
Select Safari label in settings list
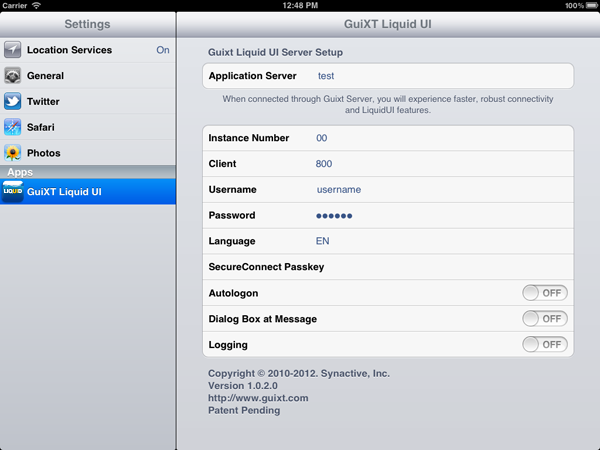tap(41, 127)
